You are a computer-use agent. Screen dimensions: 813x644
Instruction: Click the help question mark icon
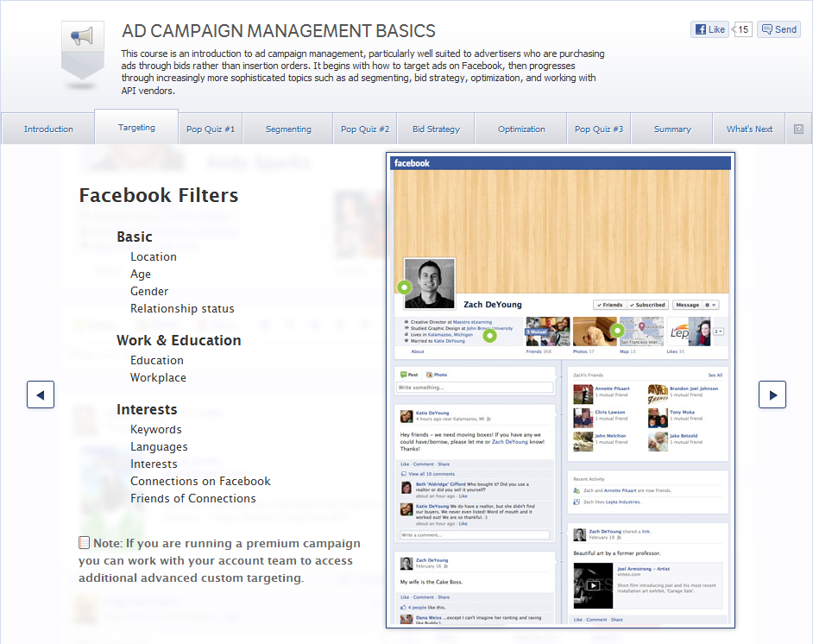point(798,129)
